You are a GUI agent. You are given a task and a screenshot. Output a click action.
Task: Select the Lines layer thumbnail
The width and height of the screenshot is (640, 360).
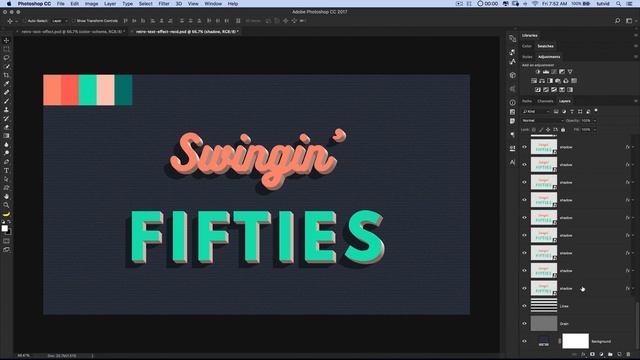point(544,306)
